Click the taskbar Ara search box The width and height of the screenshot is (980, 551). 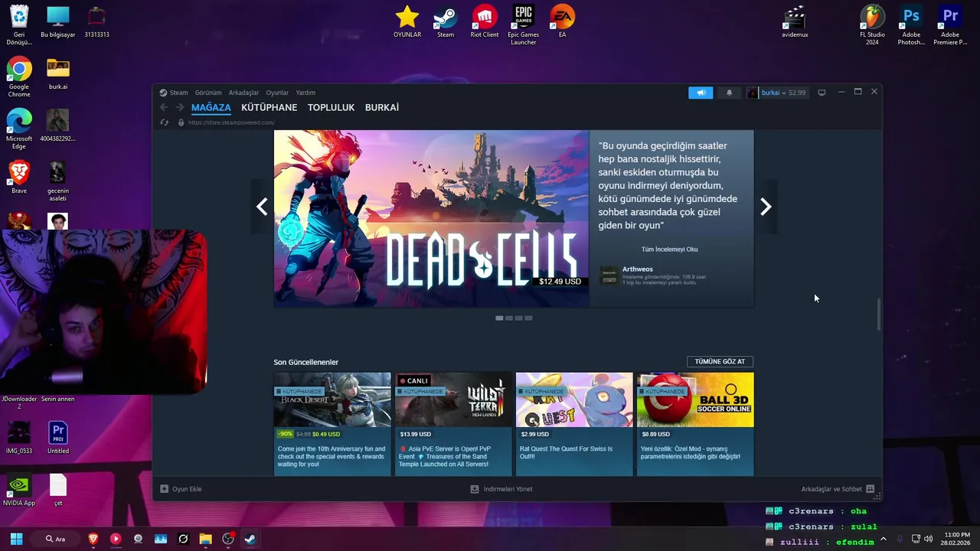click(55, 539)
